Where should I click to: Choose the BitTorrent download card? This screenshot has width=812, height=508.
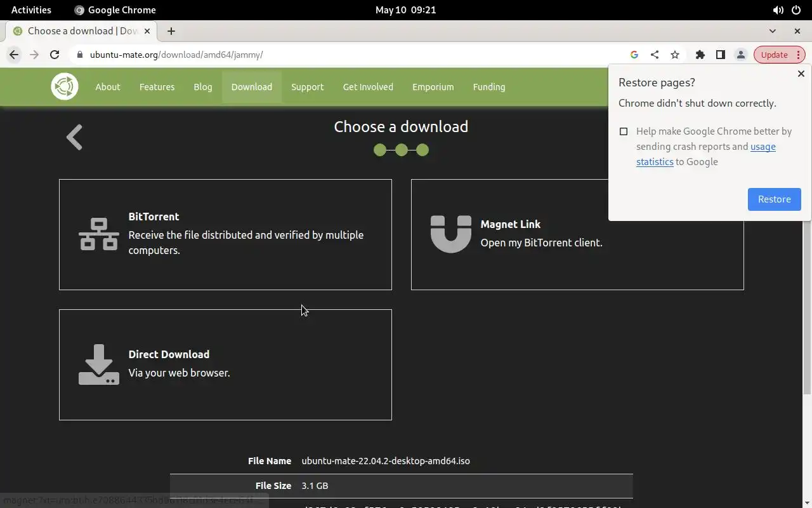(x=225, y=234)
